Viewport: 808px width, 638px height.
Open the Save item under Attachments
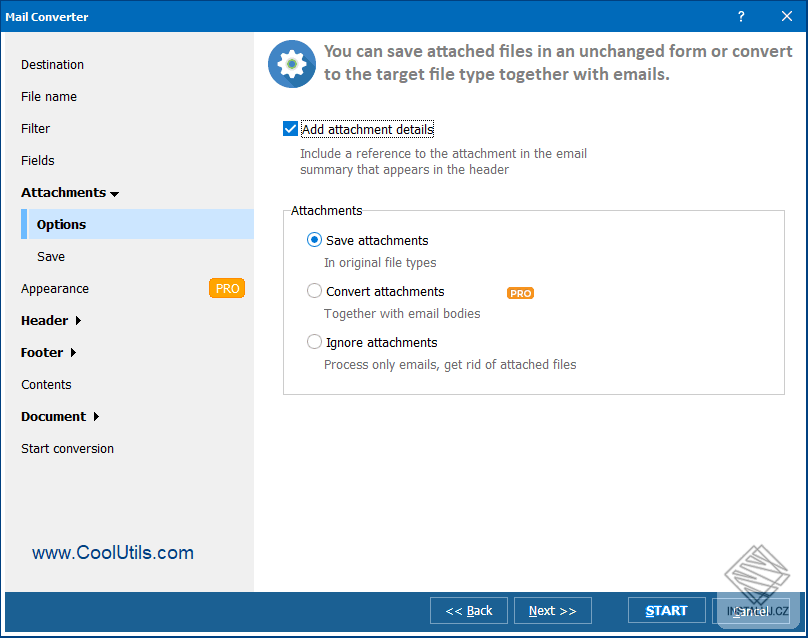click(51, 257)
